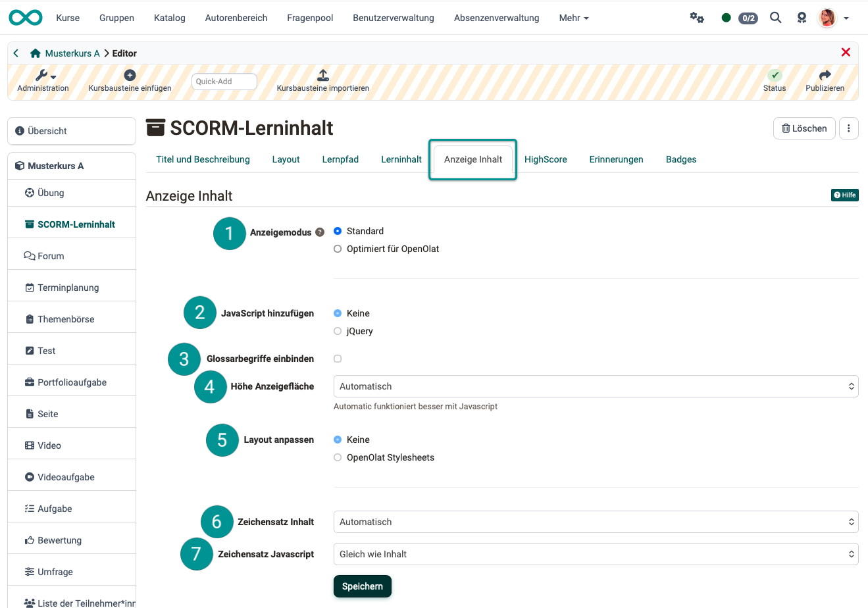Open the search icon in the top bar
The height and width of the screenshot is (608, 868).
(x=775, y=18)
